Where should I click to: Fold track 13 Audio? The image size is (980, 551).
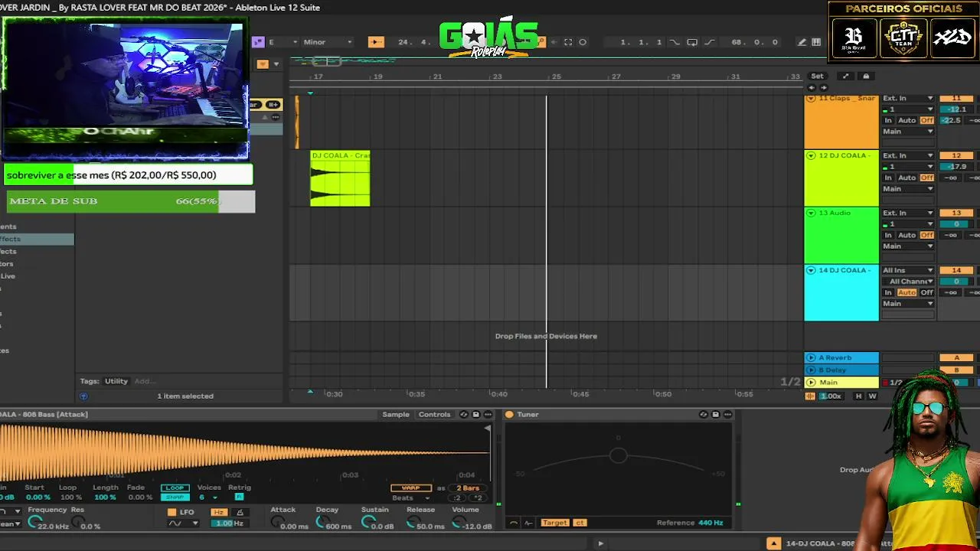812,213
